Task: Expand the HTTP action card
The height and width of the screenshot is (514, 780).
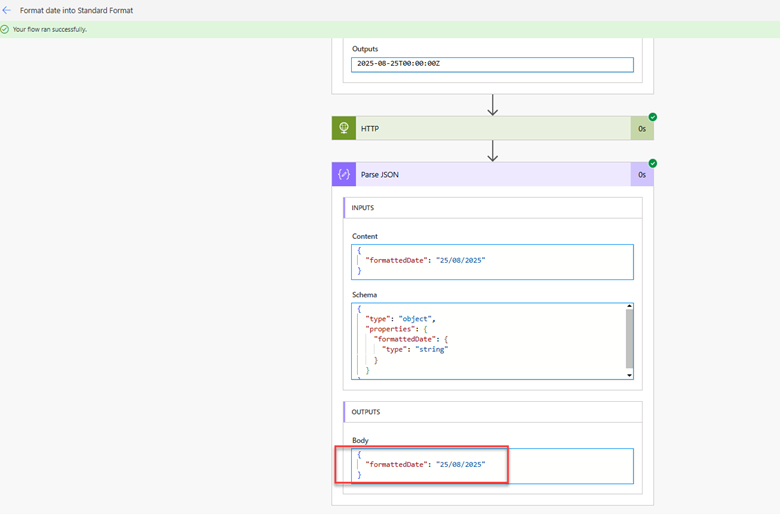Action: [493, 128]
